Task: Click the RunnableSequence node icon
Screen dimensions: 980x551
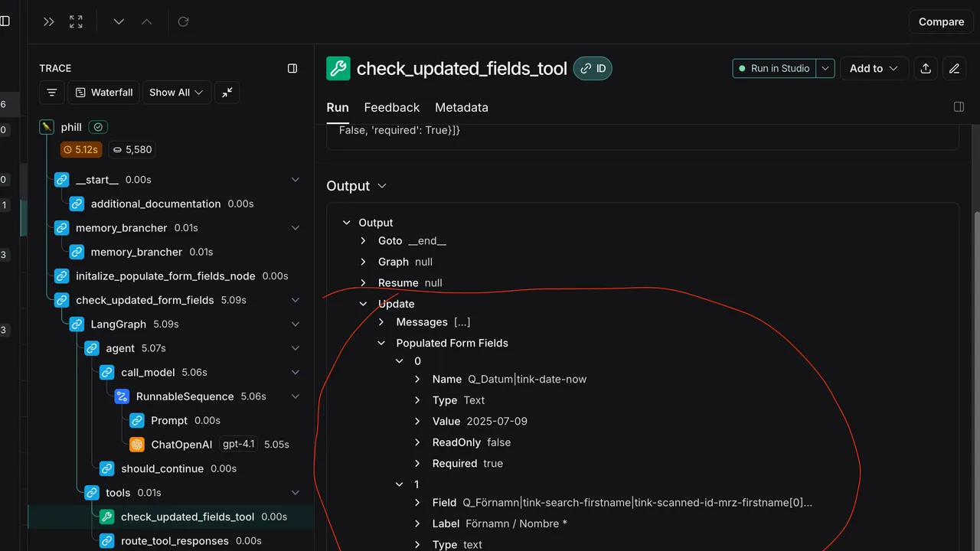Action: click(x=122, y=396)
